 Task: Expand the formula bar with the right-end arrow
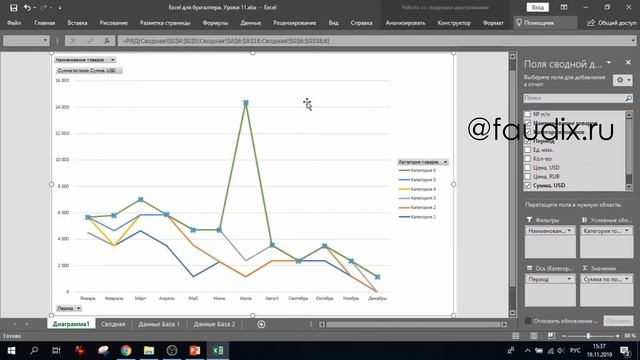point(633,40)
